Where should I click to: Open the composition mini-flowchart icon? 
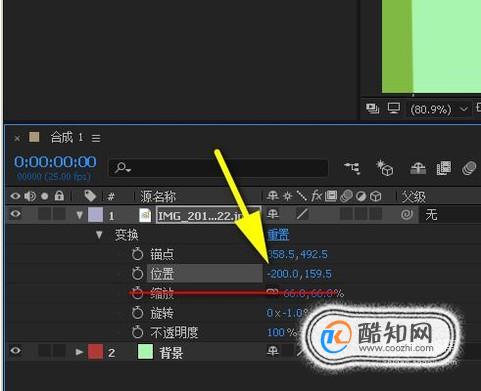coord(352,167)
